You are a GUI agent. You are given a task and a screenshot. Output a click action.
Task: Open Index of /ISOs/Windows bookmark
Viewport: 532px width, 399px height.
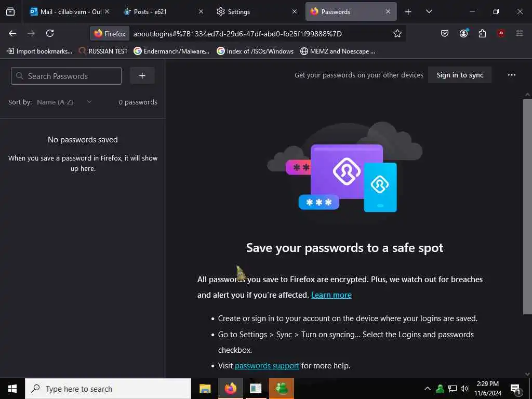[x=255, y=51]
